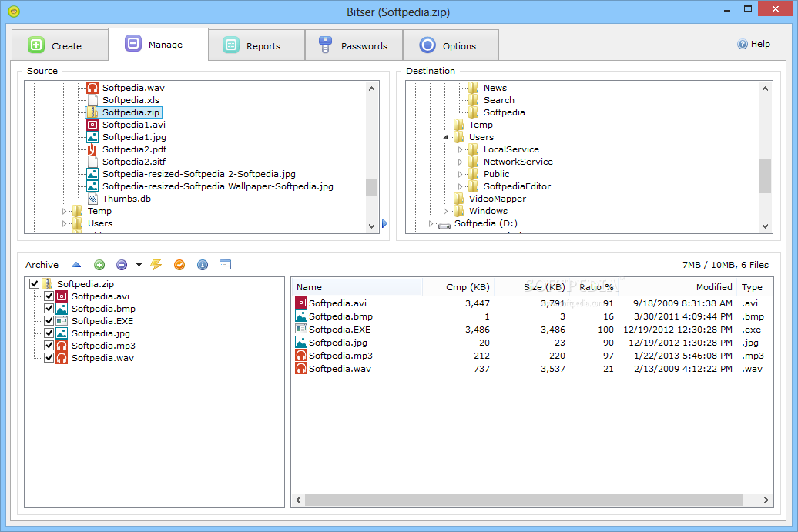Click Softpedia.avi icon in the file list
798x532 pixels.
tap(301, 303)
